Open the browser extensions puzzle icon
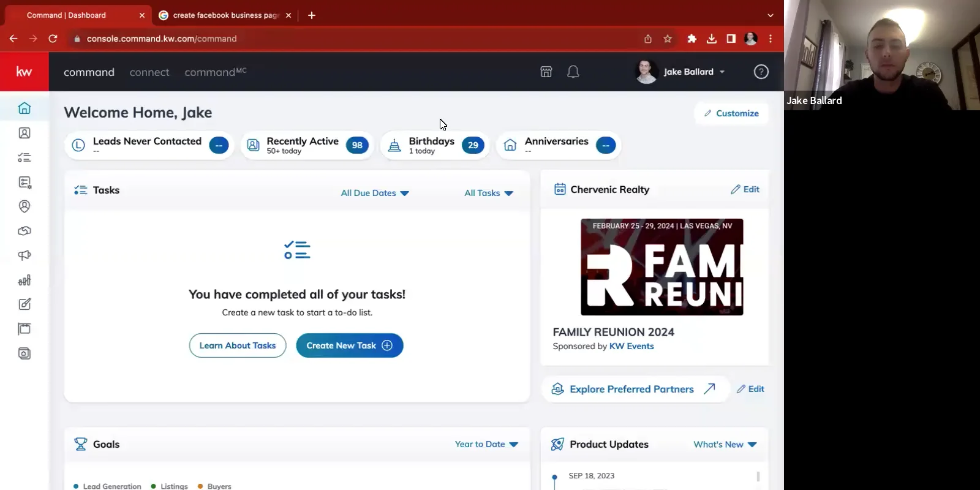 [x=692, y=39]
